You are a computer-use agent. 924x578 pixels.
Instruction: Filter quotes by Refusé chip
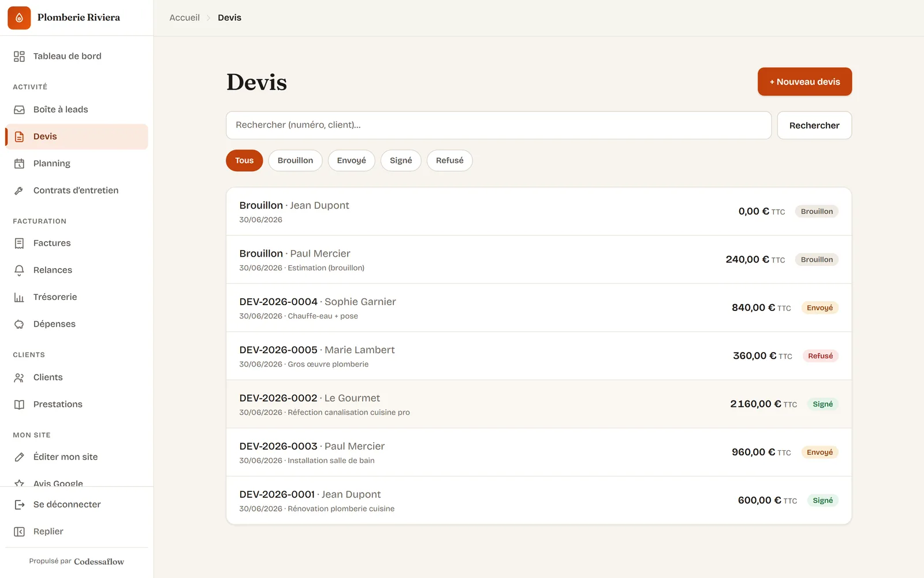[449, 161]
